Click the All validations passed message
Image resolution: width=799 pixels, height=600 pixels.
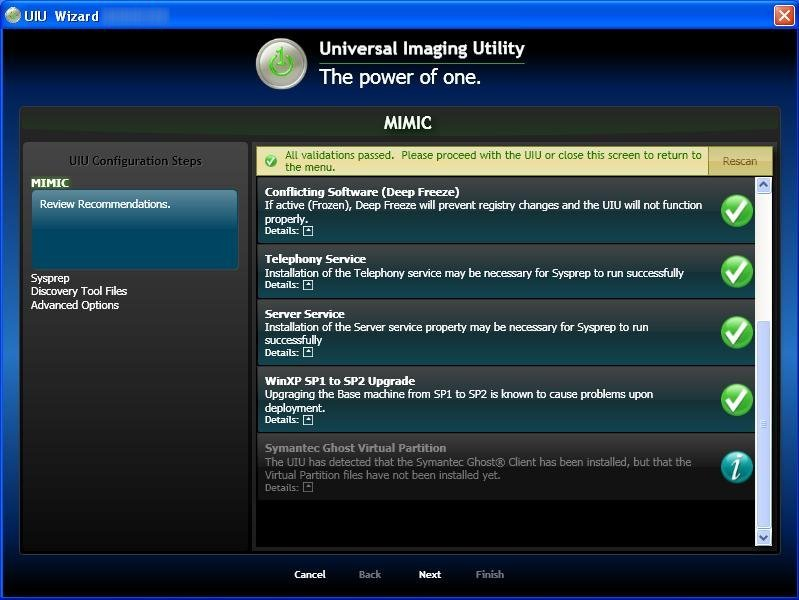(493, 161)
